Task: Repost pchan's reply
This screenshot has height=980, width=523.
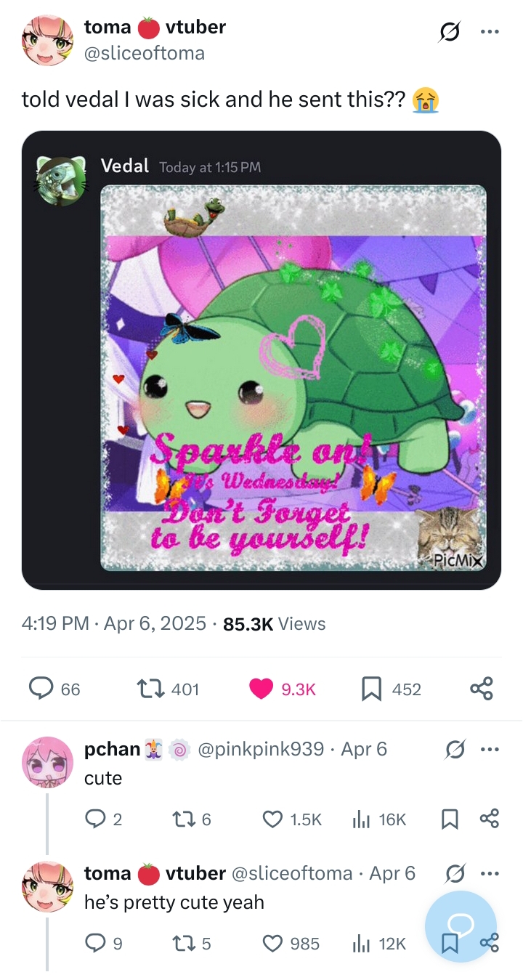Action: (x=185, y=819)
